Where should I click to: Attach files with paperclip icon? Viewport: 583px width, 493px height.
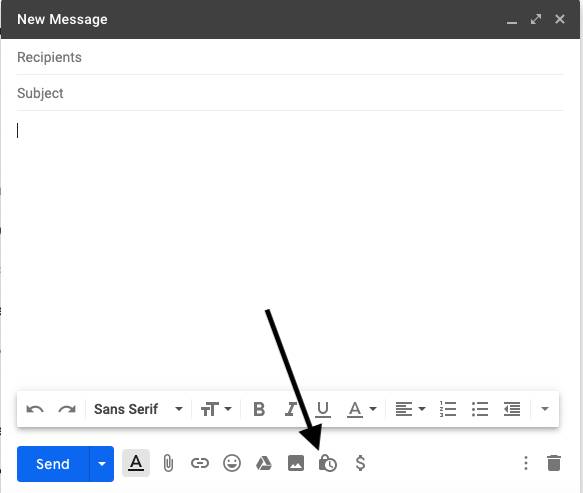tap(168, 463)
